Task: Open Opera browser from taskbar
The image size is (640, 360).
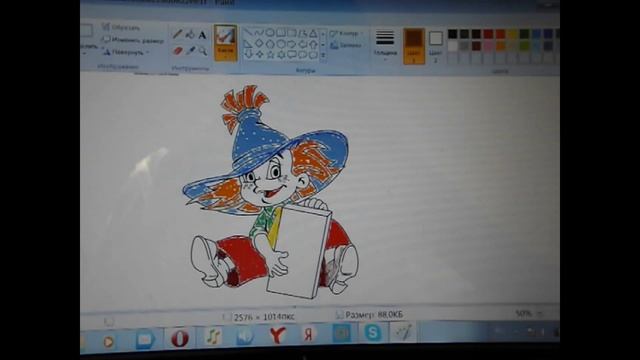Action: point(180,338)
